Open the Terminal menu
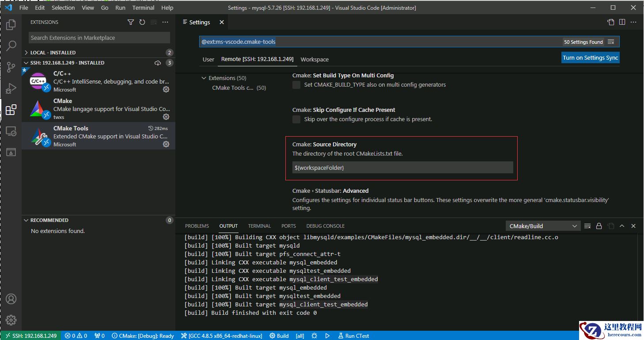This screenshot has width=644, height=340. 144,8
